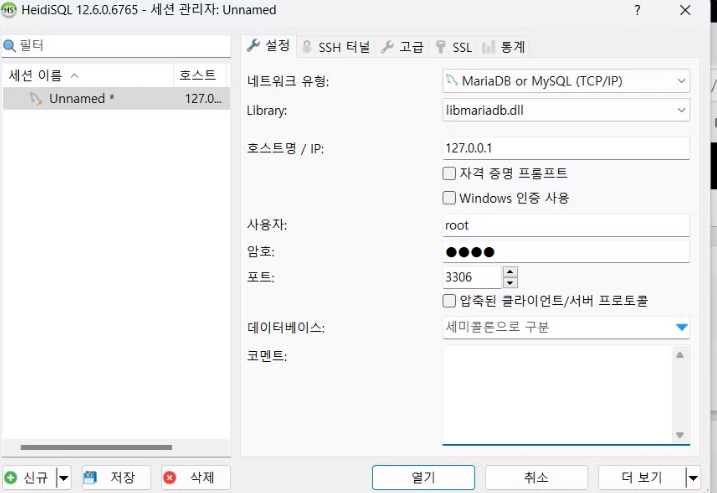Click the lock icon of SSH 터널 tab
The image size is (717, 493).
click(307, 47)
